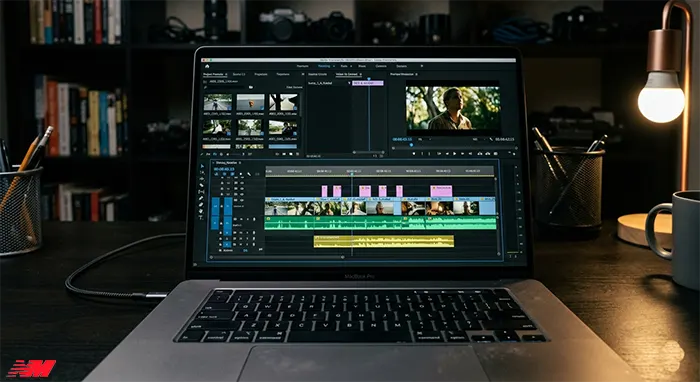Toggle Snap in the timeline header
The image size is (700, 382).
[225, 174]
